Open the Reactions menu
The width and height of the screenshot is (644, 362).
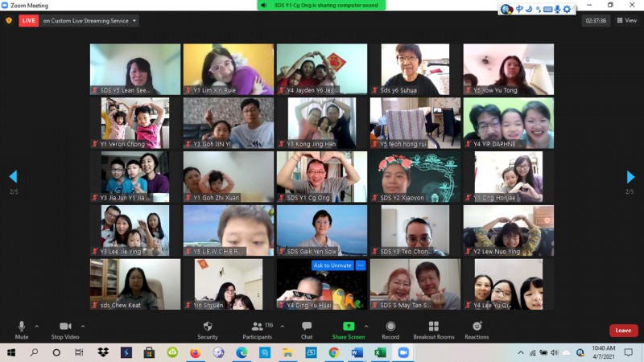coord(477,329)
